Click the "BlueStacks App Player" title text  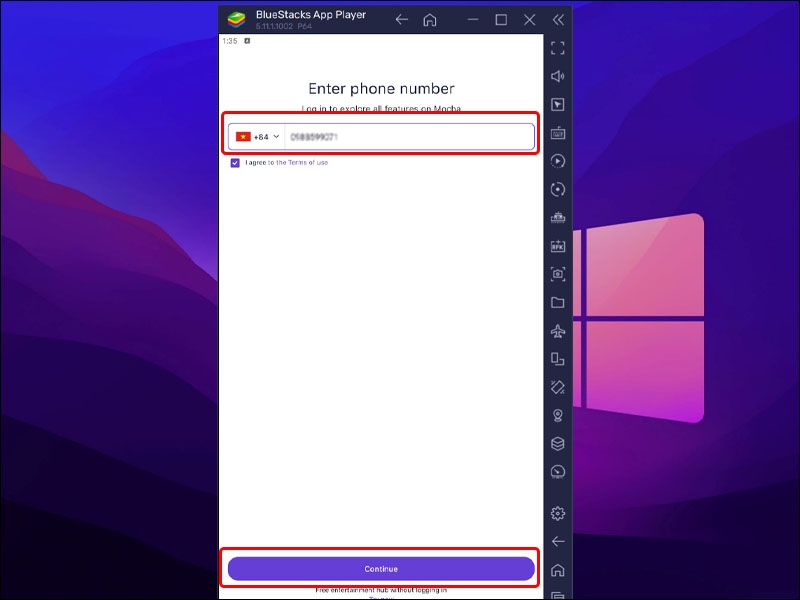coord(311,15)
